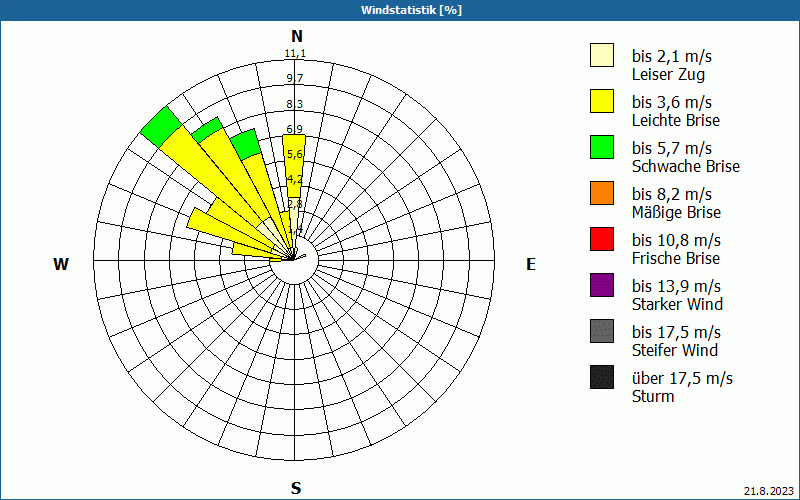The height and width of the screenshot is (500, 800).
Task: Click the 'Frische Brise' legend label
Action: click(676, 258)
